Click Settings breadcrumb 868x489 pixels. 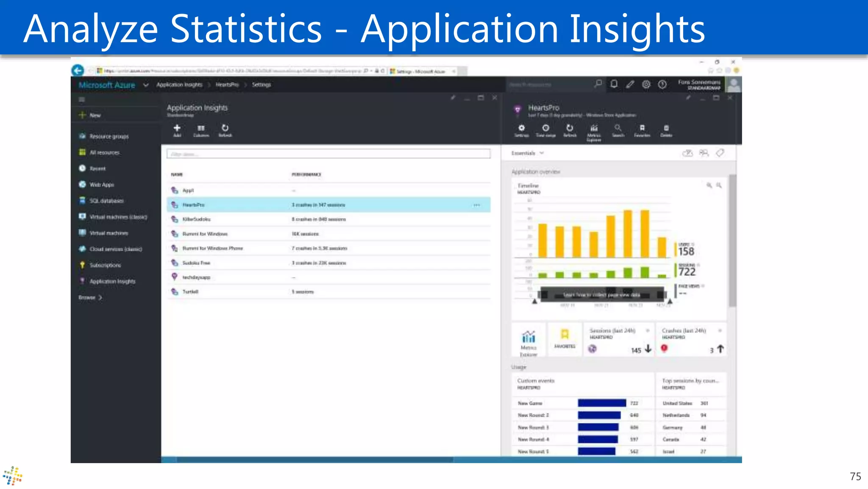[262, 84]
